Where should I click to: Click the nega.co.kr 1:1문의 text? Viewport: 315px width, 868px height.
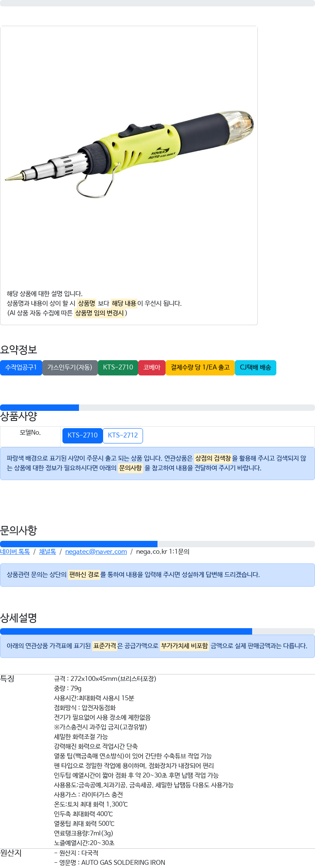(163, 551)
